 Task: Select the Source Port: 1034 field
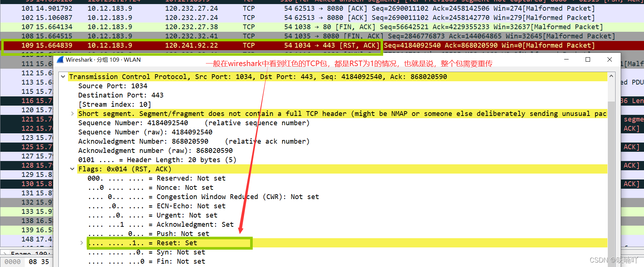pos(113,86)
